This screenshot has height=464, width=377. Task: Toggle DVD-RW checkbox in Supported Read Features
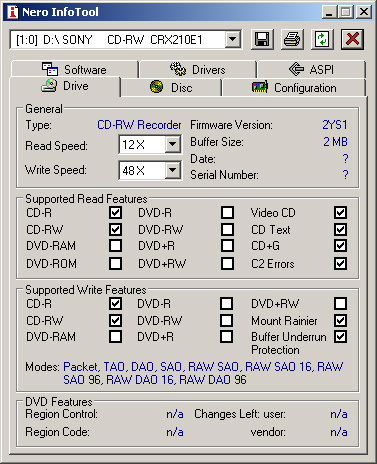tap(227, 229)
